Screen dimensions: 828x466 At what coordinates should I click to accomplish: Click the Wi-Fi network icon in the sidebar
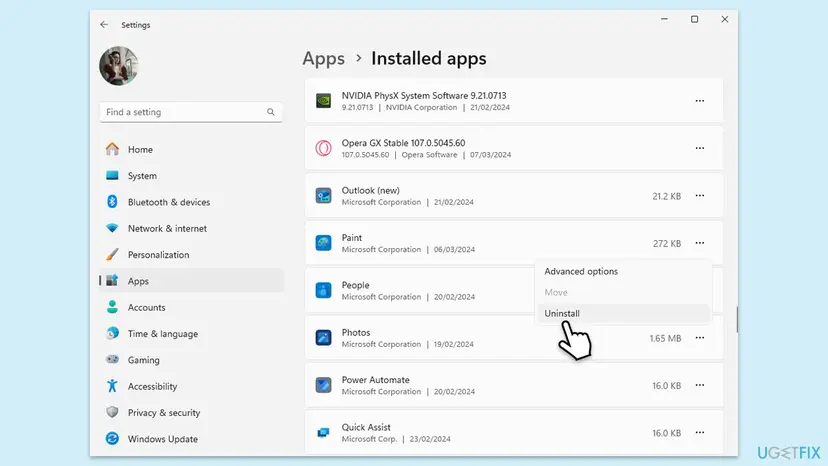click(112, 228)
